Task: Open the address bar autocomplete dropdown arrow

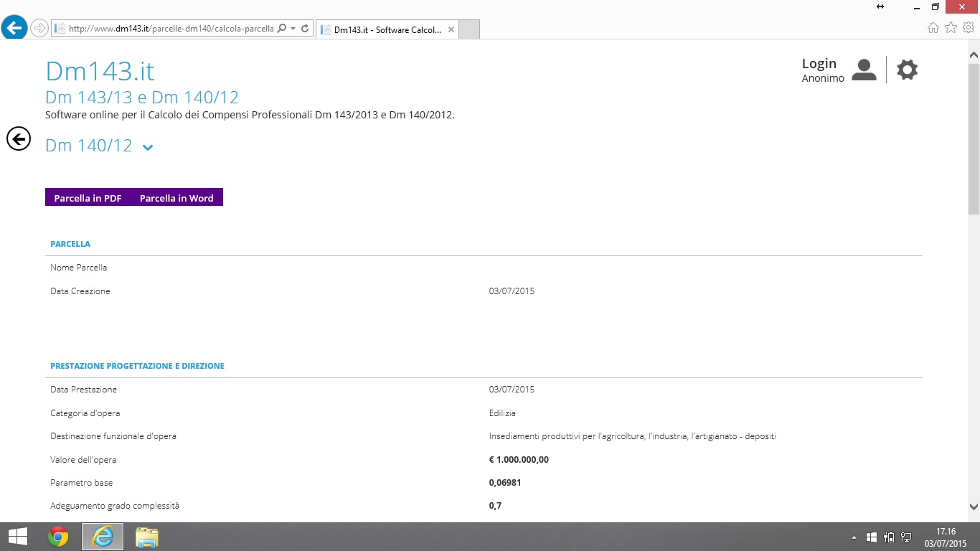Action: tap(293, 29)
